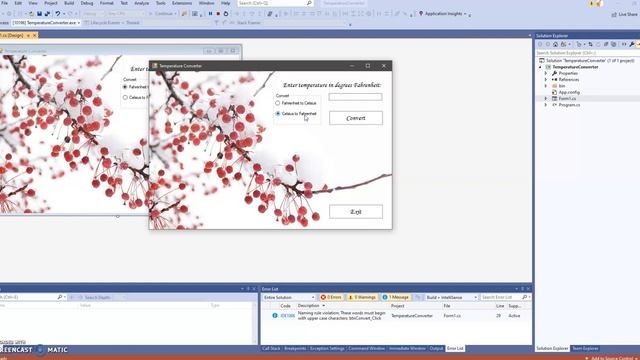Pause debugging with the Break All icon
The height and width of the screenshot is (360, 640).
point(210,13)
